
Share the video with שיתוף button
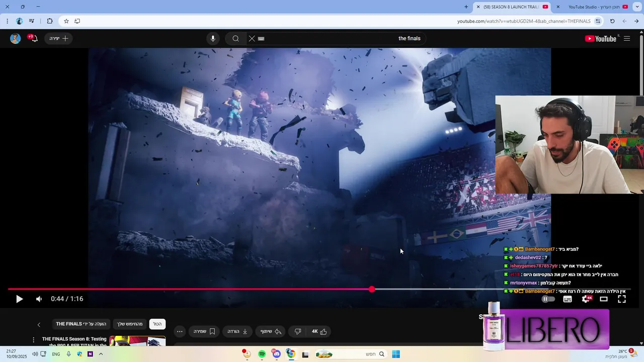[x=271, y=331]
